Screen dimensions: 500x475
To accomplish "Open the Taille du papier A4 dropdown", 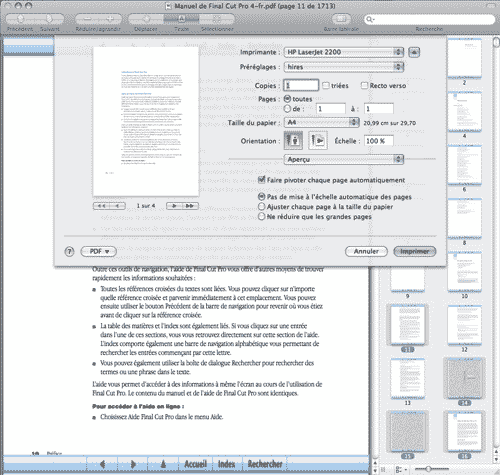I will tap(321, 122).
